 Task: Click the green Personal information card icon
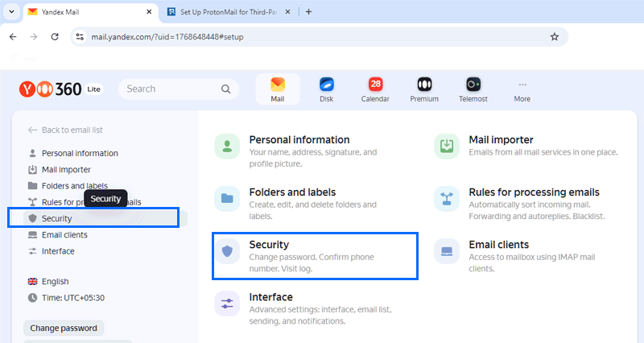point(227,146)
